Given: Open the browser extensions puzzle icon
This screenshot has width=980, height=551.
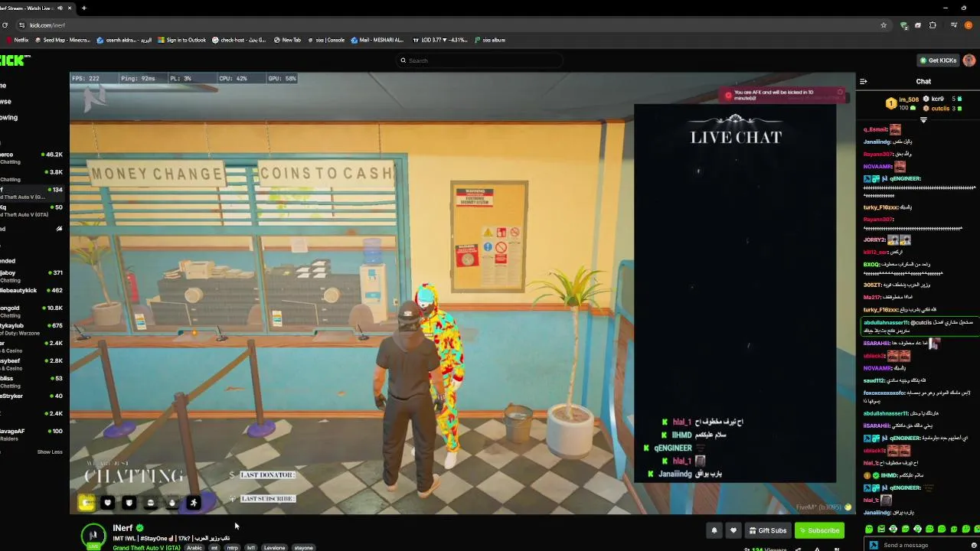Looking at the screenshot, I should 933,25.
